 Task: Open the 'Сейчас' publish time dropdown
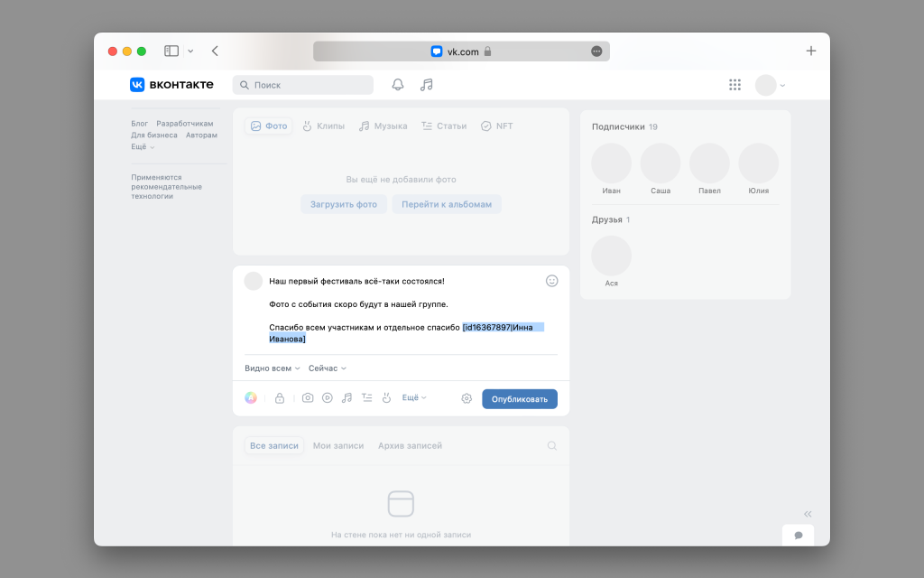327,368
